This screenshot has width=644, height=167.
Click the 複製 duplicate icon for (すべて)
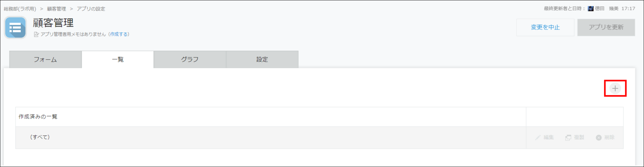[568, 137]
